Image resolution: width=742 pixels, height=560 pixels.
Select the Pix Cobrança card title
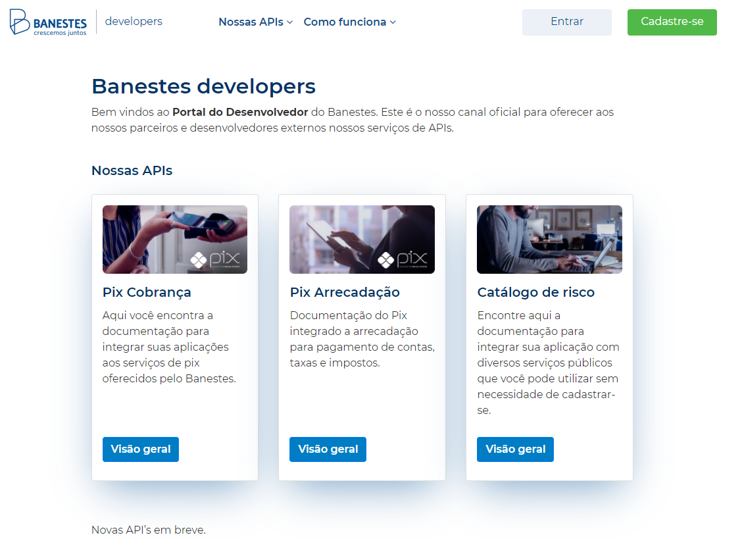click(x=147, y=292)
